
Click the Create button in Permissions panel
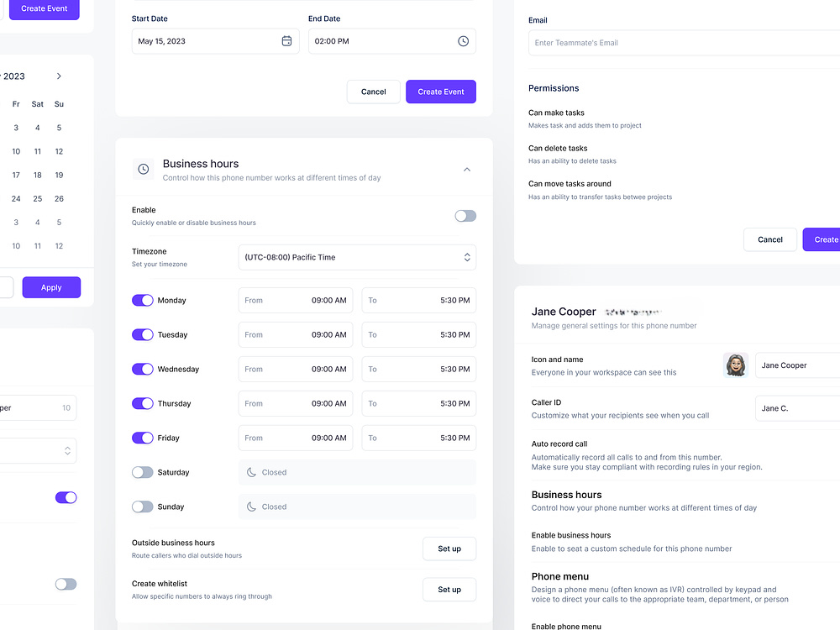(822, 239)
